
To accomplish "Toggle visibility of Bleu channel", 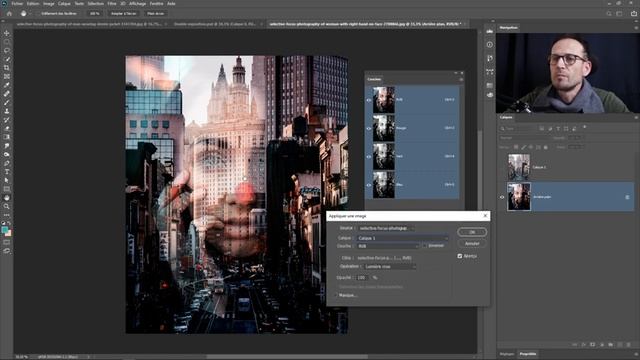I will pyautogui.click(x=369, y=185).
